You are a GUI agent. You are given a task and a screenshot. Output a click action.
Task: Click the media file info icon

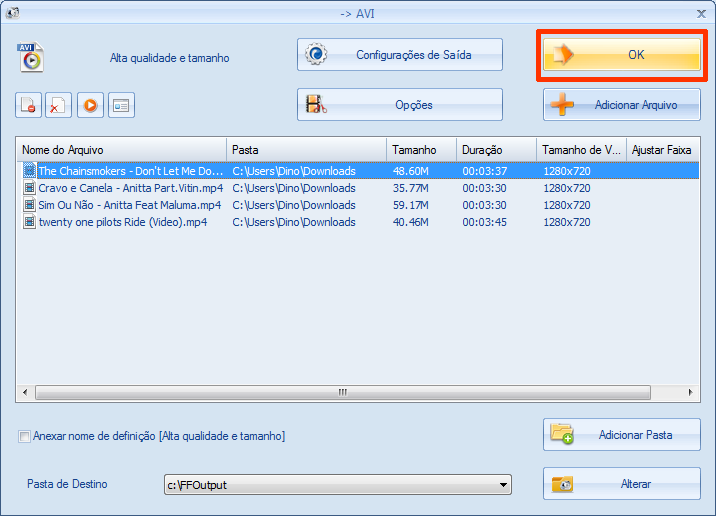tap(121, 105)
